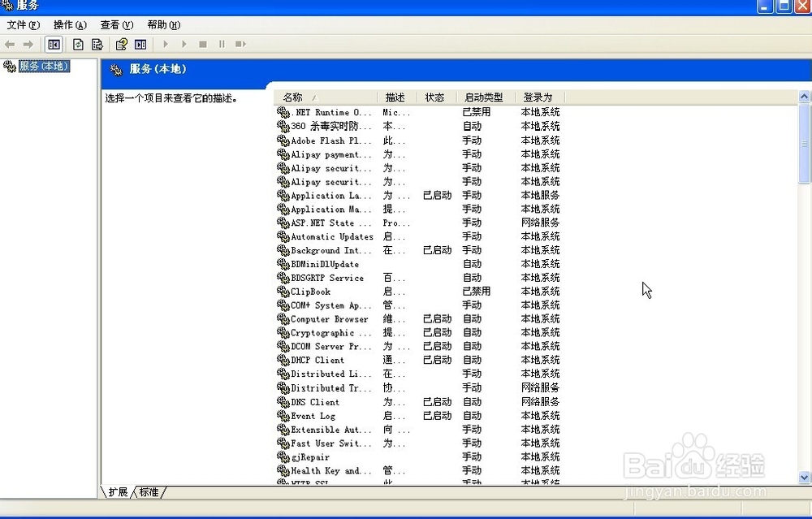
Task: Click the gear icon of ClipBook service
Action: click(x=283, y=291)
